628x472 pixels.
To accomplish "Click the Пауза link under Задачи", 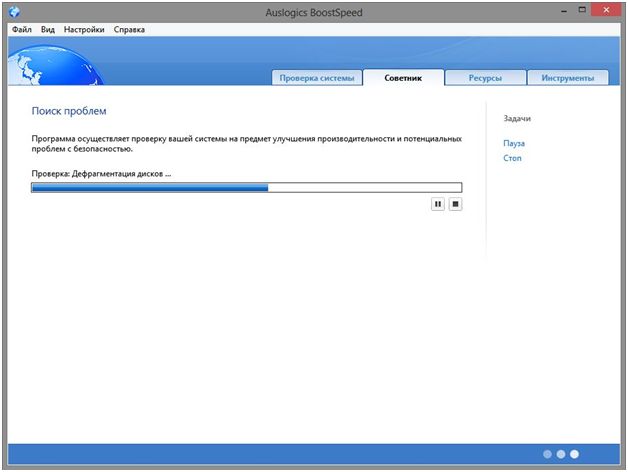I will tap(514, 144).
